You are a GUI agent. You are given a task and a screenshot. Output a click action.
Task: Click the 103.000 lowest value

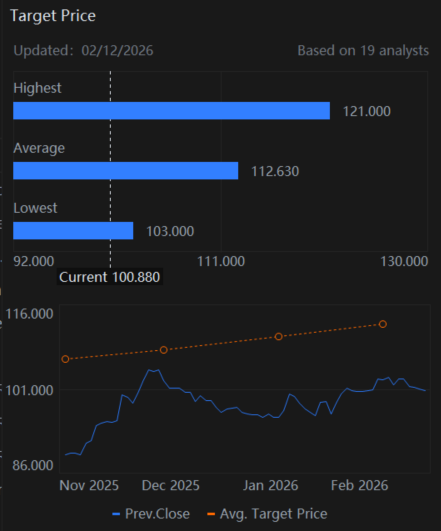click(170, 231)
